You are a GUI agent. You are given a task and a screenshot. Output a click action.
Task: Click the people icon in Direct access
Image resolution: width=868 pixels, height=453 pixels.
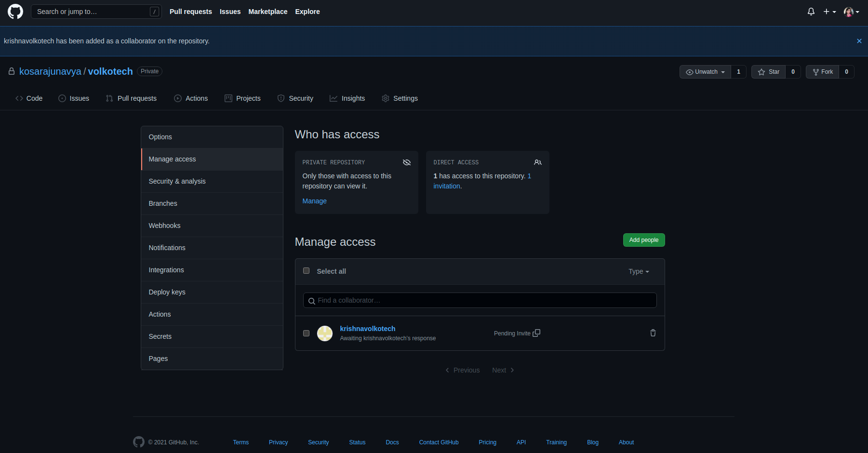(538, 162)
